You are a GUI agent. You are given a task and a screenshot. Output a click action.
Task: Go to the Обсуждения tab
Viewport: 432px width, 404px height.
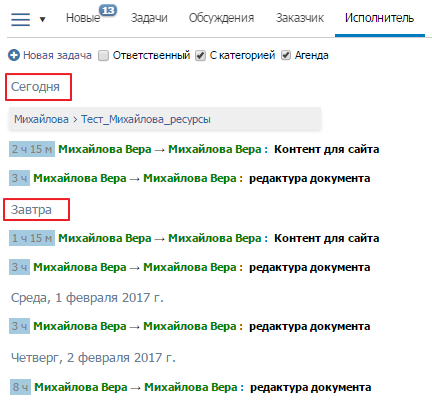(221, 18)
